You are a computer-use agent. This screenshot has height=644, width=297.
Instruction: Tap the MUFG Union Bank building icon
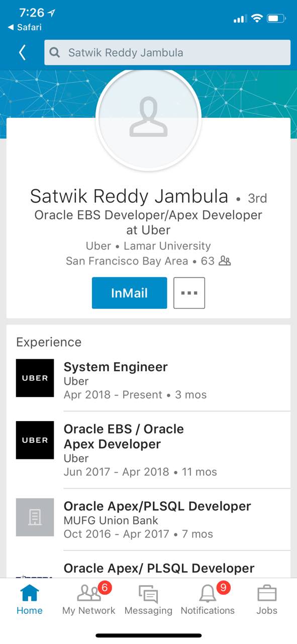35,517
